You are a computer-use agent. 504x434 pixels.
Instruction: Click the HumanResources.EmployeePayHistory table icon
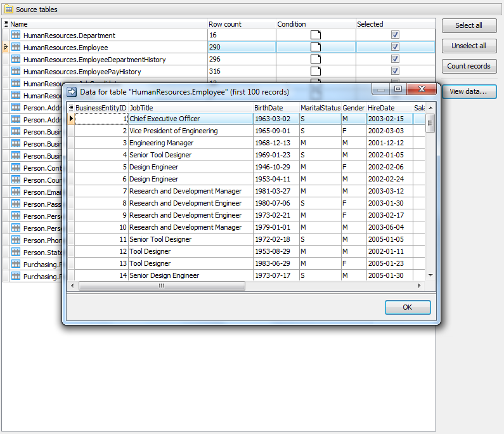(16, 72)
